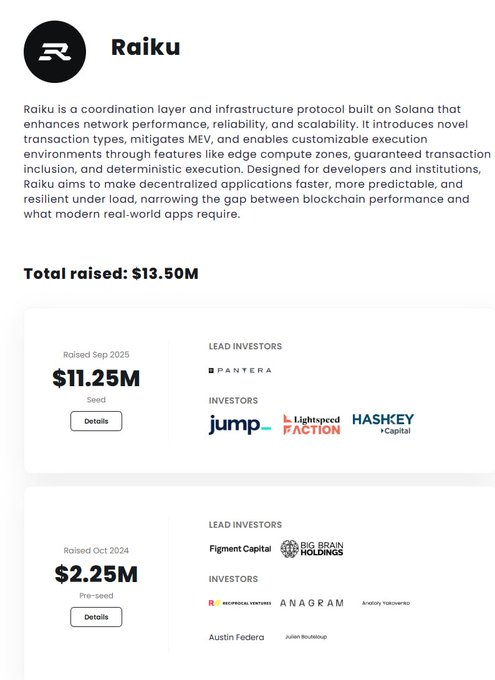The height and width of the screenshot is (680, 495).
Task: Select the Big Brain Holdings logo
Action: 311,549
